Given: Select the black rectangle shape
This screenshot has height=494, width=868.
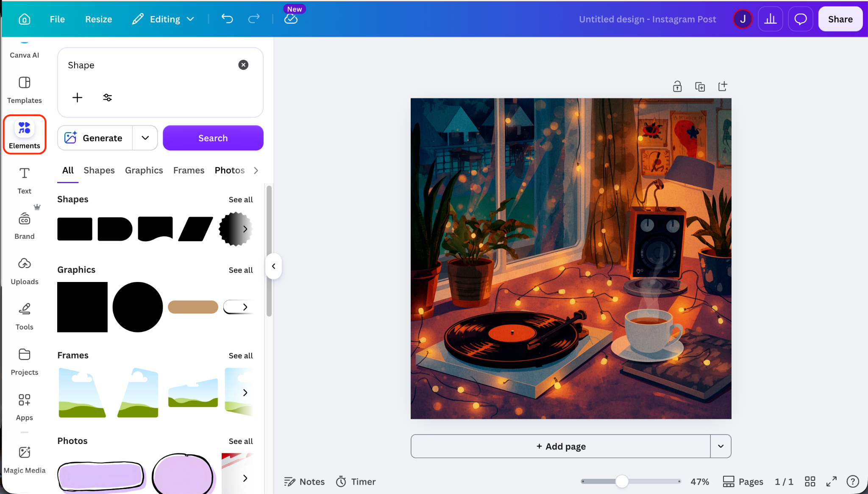Looking at the screenshot, I should tap(75, 229).
